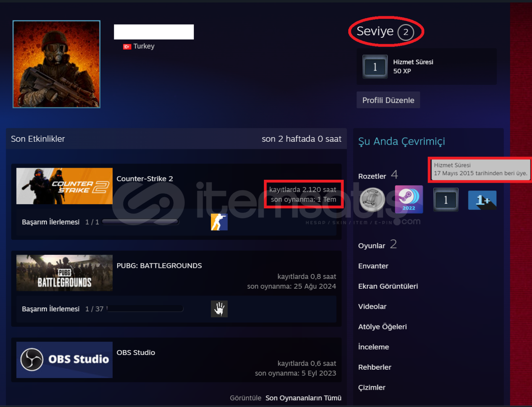This screenshot has height=407, width=532.
Task: Click the Profili Düzenle button
Action: coord(388,100)
